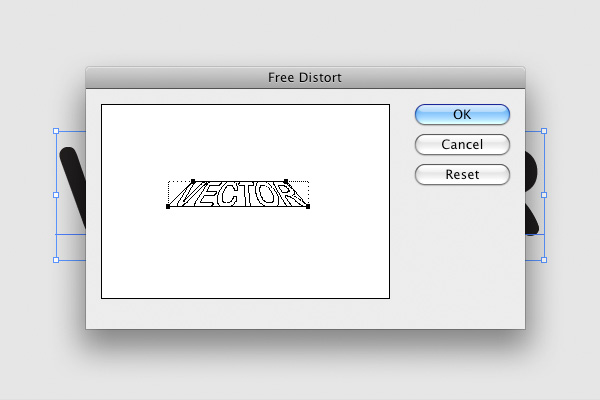The width and height of the screenshot is (600, 400).
Task: Click left-middle bounding box handle on canvas
Action: [56, 195]
